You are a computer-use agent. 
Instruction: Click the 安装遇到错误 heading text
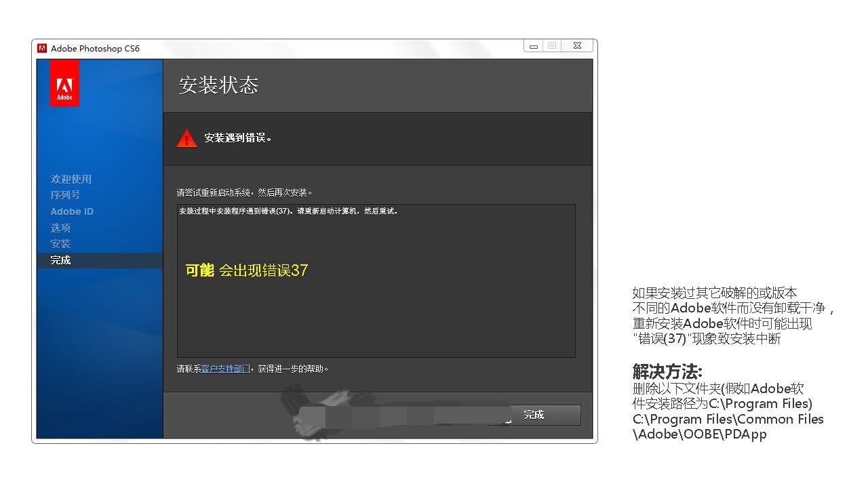point(238,138)
